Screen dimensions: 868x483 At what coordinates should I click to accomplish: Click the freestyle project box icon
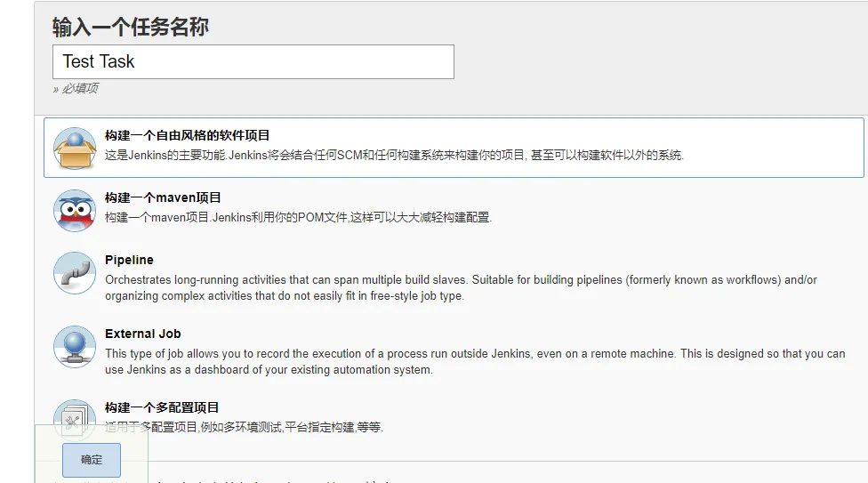point(75,148)
